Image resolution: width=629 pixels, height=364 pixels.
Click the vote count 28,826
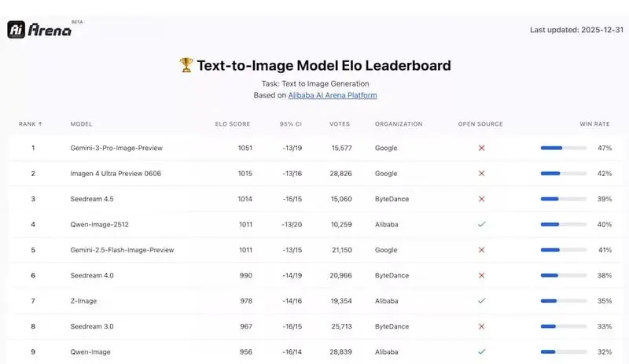coord(340,174)
